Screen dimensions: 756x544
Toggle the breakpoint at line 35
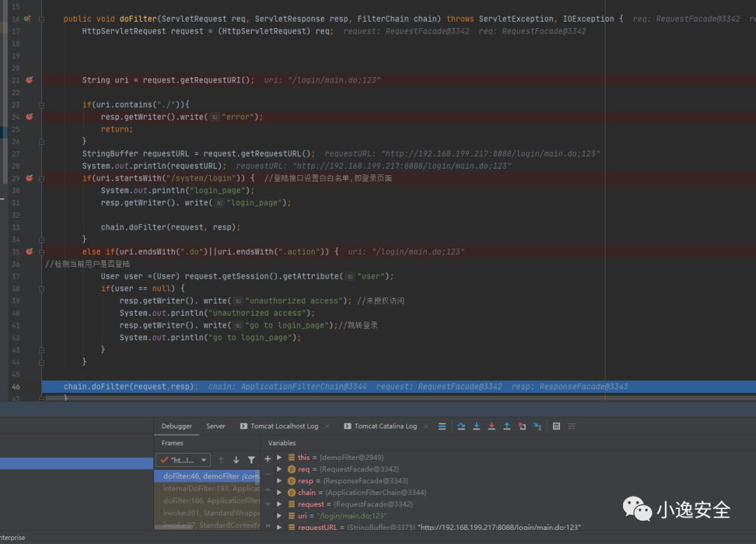[29, 251]
